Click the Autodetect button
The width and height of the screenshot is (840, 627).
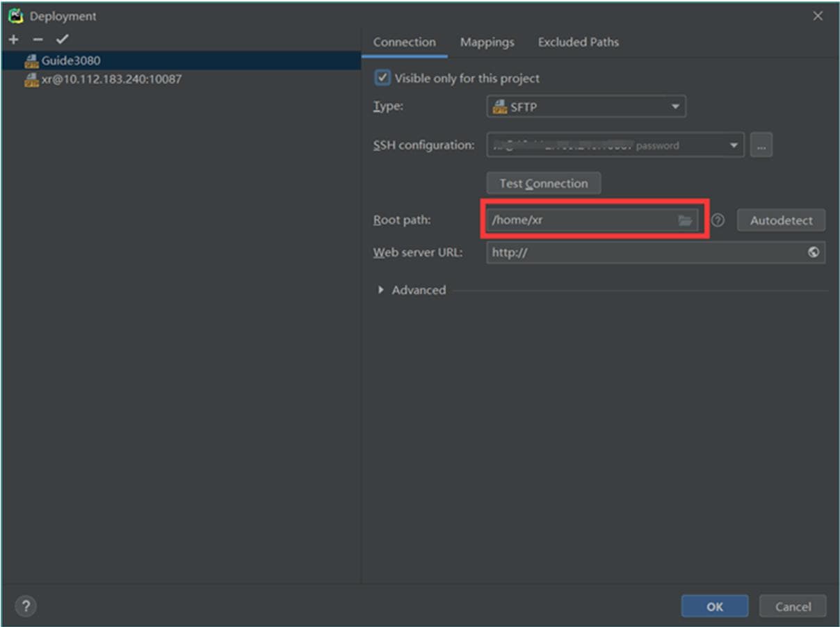pos(780,220)
